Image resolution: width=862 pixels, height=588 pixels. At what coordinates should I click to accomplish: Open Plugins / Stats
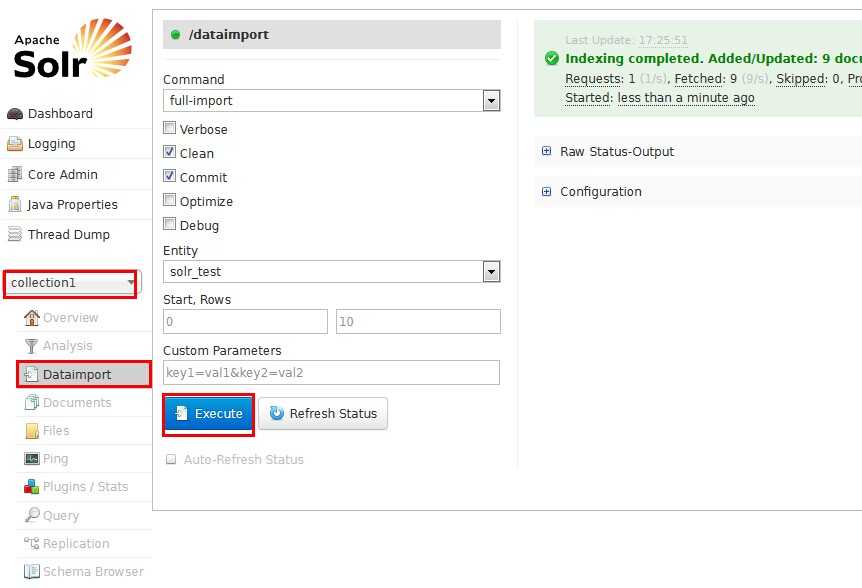pos(84,486)
